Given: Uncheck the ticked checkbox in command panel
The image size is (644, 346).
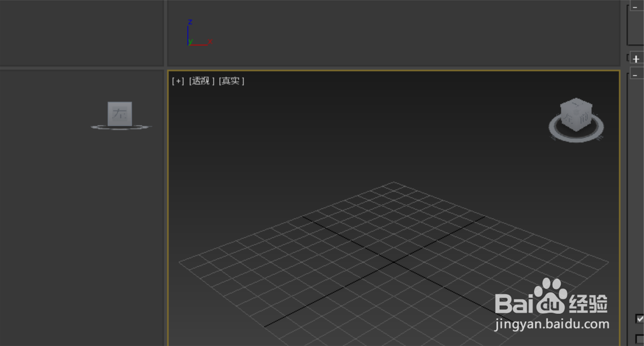Looking at the screenshot, I should click(x=640, y=319).
